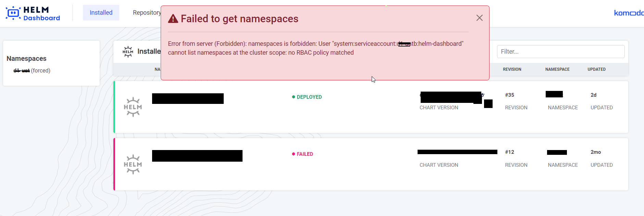Select the (forced) namespace in the sidebar

(x=32, y=70)
